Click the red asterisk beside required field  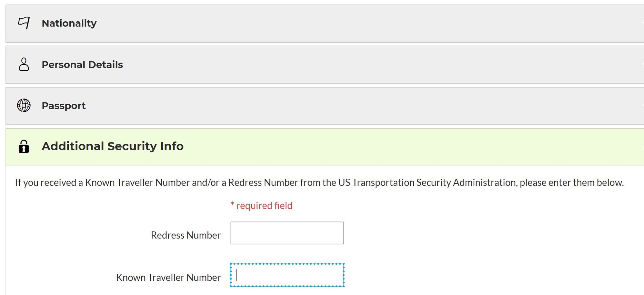[232, 204]
